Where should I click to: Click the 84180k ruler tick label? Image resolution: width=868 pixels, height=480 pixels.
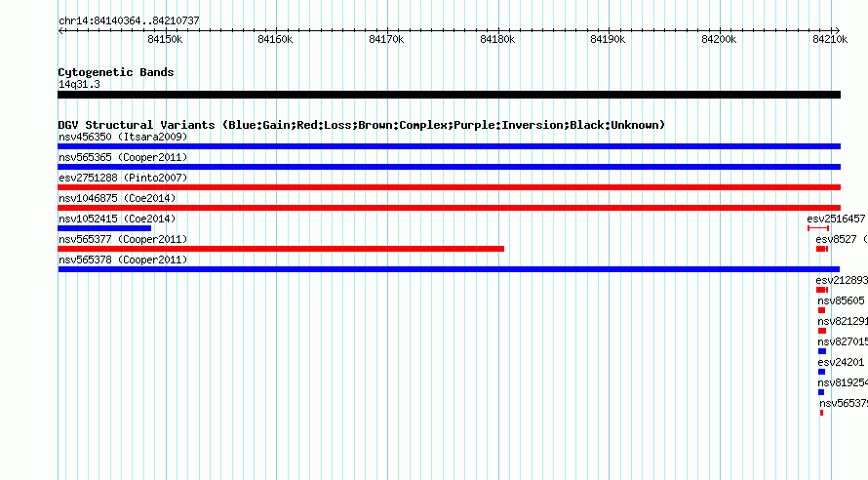(497, 39)
